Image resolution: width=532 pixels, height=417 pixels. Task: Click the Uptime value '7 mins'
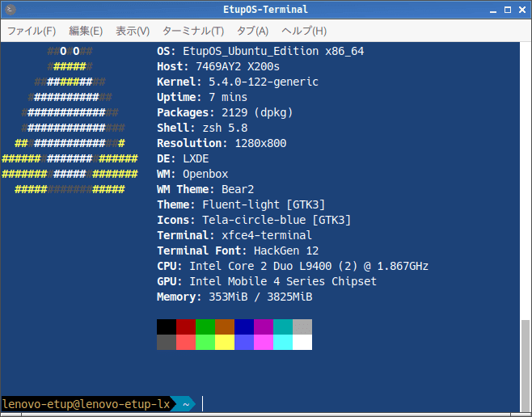click(x=228, y=97)
